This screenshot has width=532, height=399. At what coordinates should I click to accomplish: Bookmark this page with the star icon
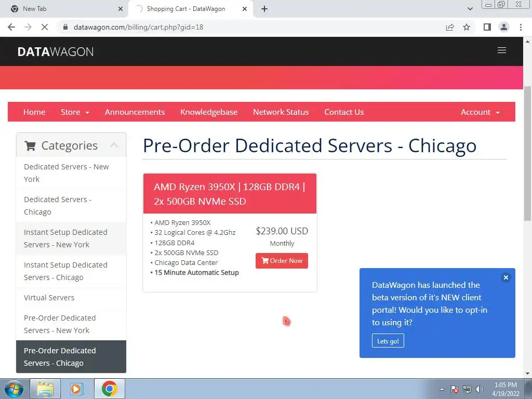(467, 27)
